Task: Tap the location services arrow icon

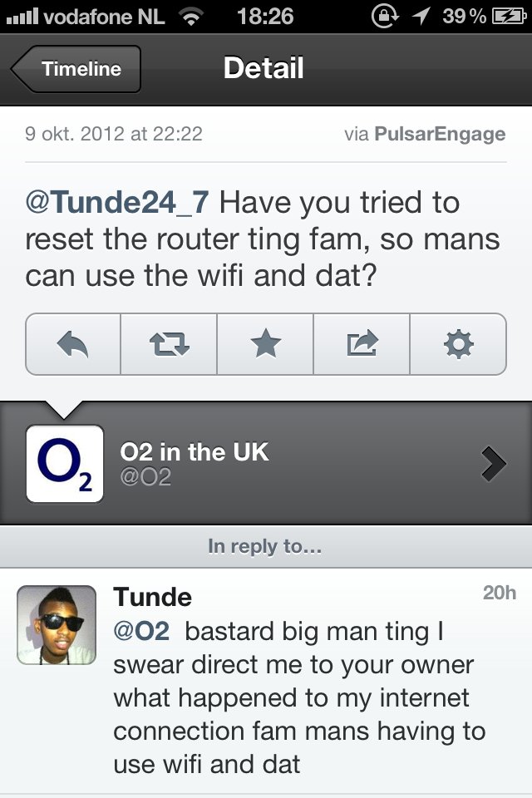Action: click(422, 17)
